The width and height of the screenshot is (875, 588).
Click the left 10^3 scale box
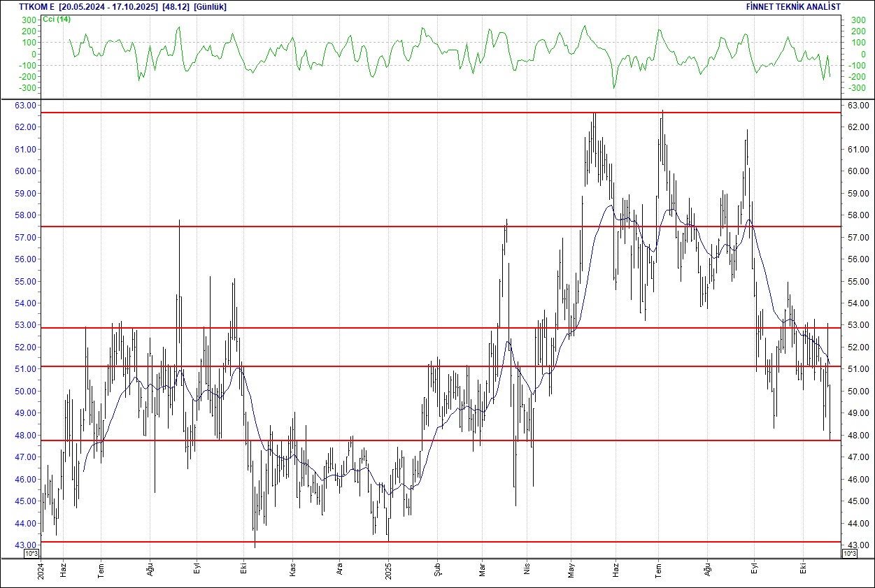[31, 553]
